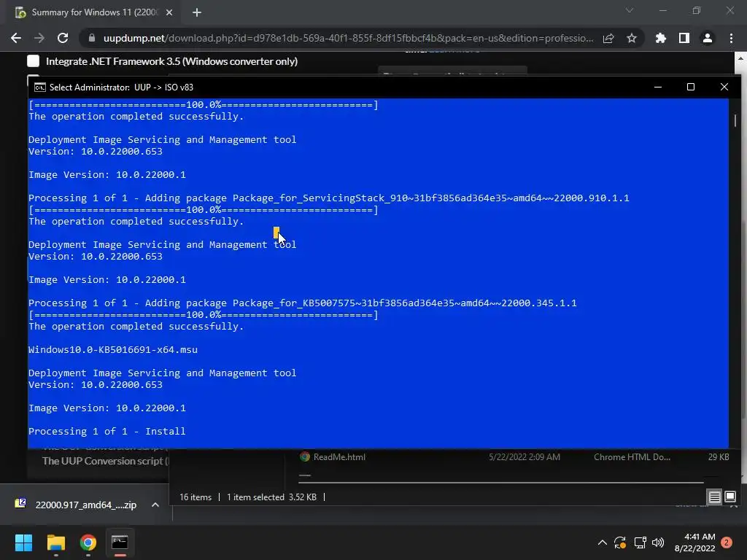
Task: Open the Chrome profile avatar
Action: 708,38
